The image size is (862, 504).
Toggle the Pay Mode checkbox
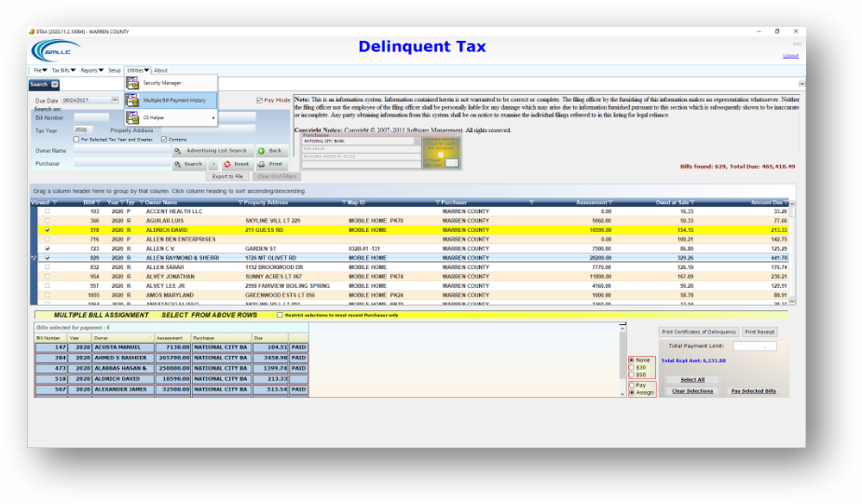click(x=260, y=100)
